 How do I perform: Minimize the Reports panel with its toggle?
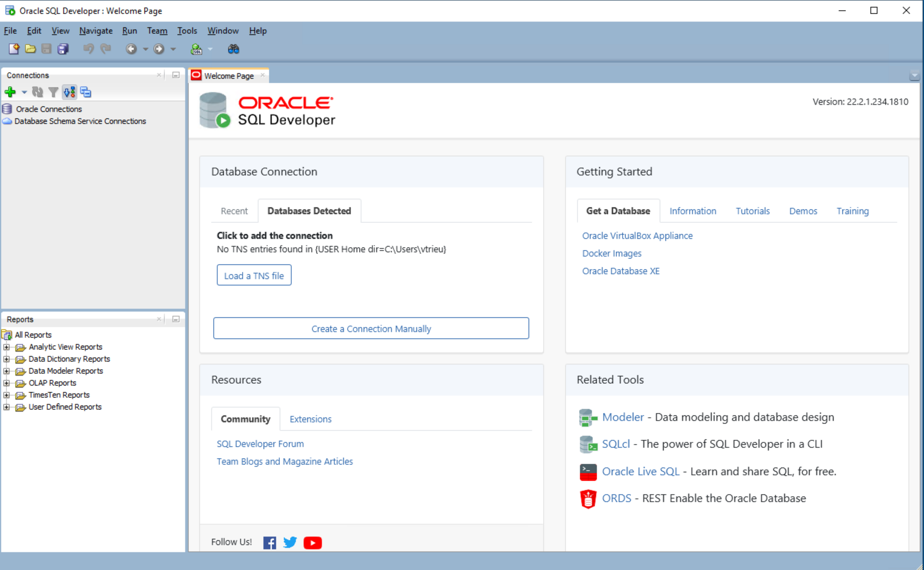[176, 319]
